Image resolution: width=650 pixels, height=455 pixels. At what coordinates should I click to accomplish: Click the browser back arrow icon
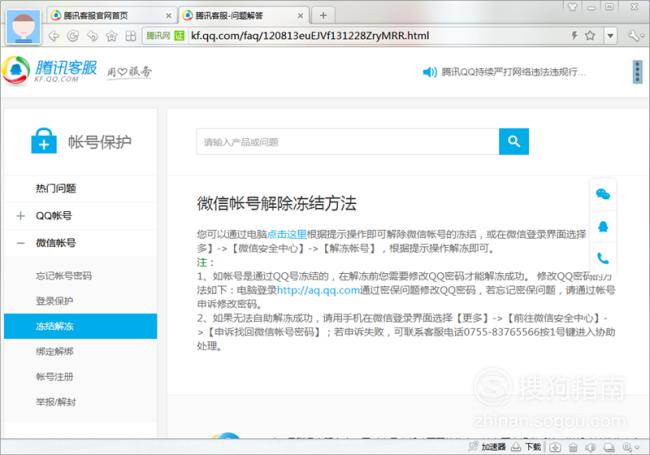54,36
